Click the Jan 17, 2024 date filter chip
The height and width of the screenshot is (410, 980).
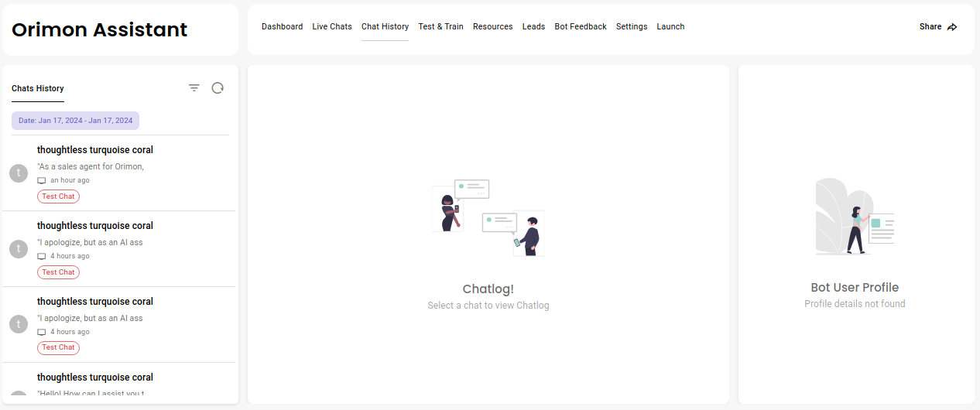tap(75, 121)
